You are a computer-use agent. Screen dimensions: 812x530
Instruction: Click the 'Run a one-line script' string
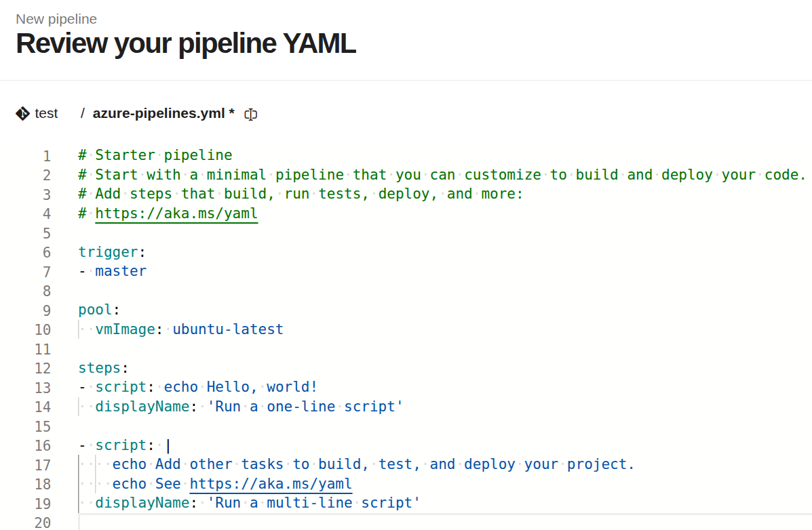point(305,407)
